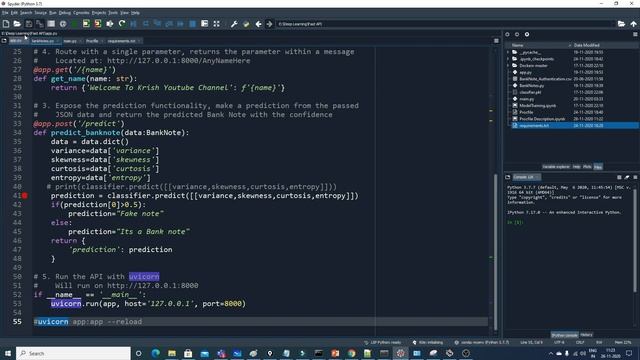This screenshot has height=360, width=640.
Task: Browse editor tabs icon
Action: [4, 41]
